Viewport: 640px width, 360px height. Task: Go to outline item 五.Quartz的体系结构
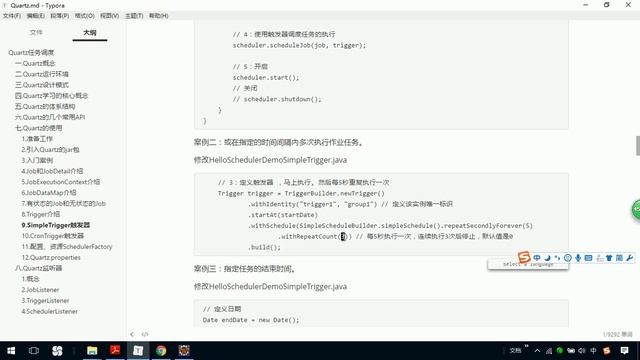tap(45, 106)
